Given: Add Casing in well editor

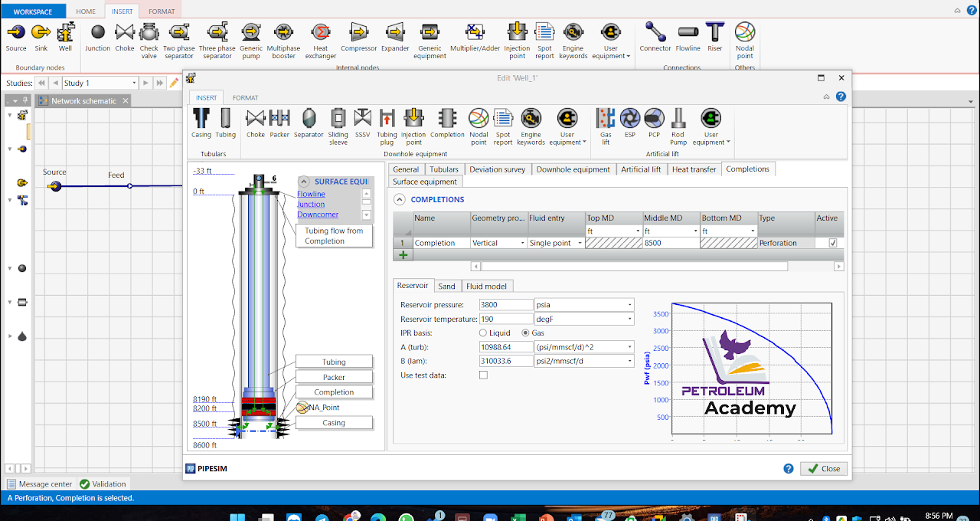Looking at the screenshot, I should coord(201,123).
